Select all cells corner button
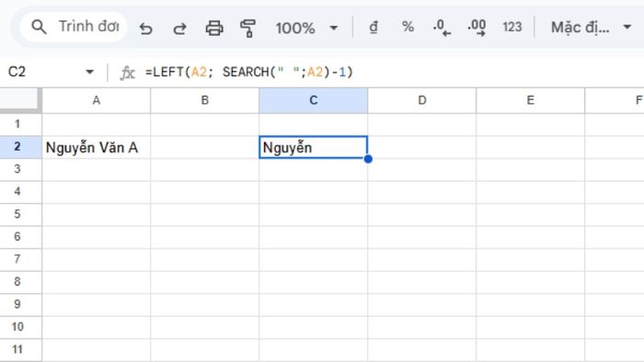644x362 pixels. point(20,100)
